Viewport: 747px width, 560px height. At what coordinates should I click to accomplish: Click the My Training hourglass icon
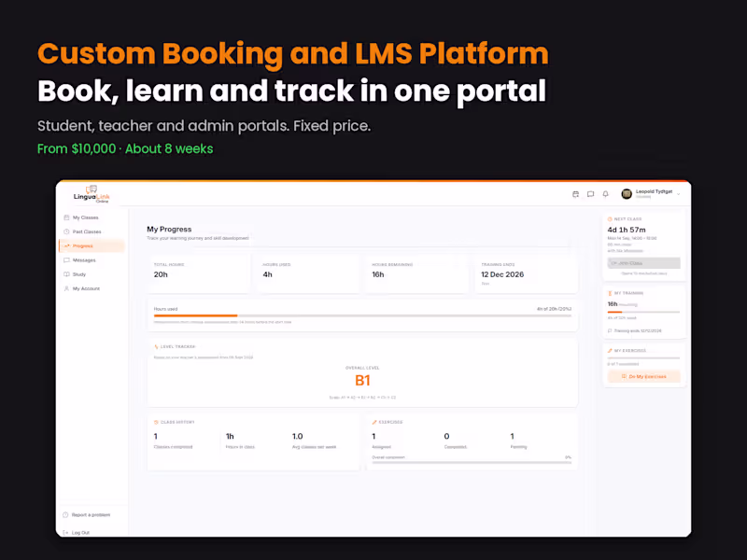tap(610, 293)
